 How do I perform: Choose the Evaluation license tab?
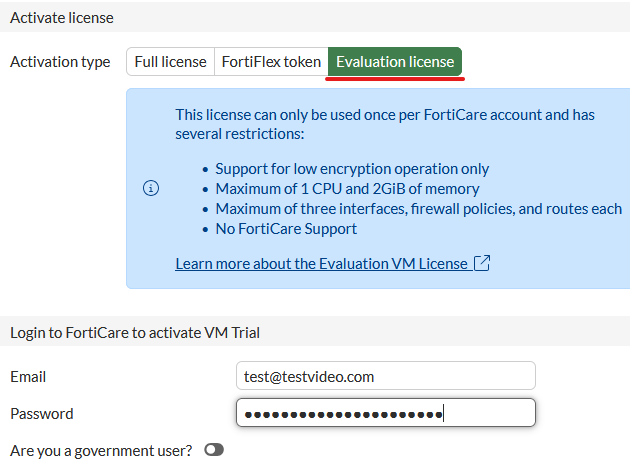(x=395, y=62)
